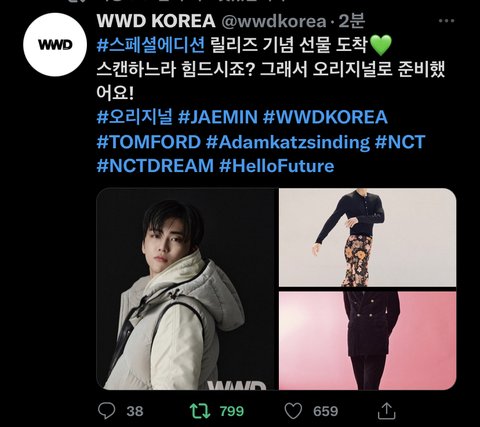
Task: View the pink background coat photo
Action: [x=367, y=341]
